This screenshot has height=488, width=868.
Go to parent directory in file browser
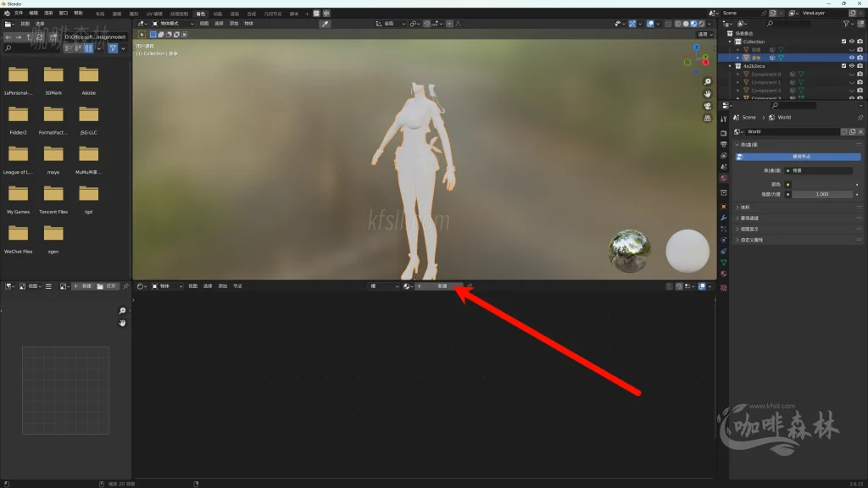[x=29, y=37]
